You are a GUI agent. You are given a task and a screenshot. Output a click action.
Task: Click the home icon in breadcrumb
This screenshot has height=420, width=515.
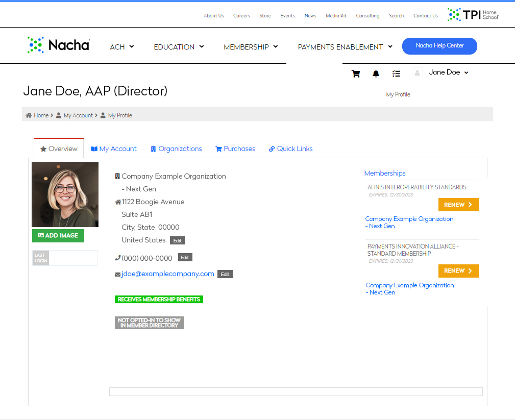[29, 115]
